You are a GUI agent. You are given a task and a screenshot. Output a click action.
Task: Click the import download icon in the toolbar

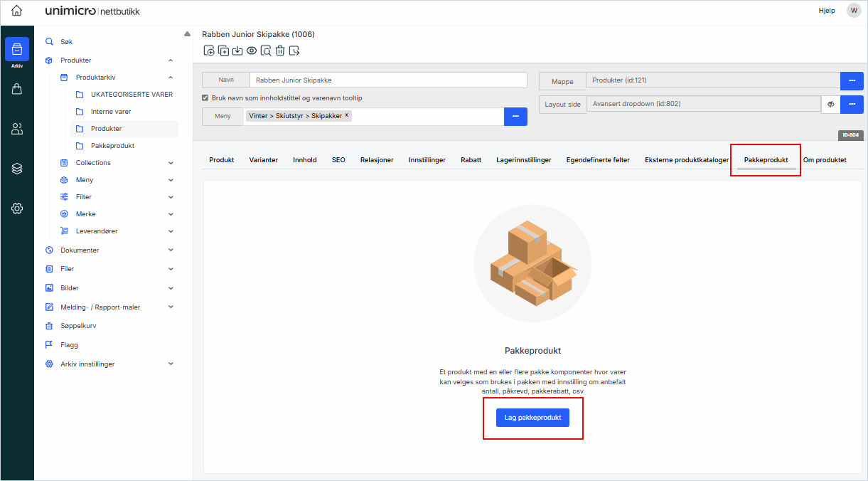coord(237,51)
